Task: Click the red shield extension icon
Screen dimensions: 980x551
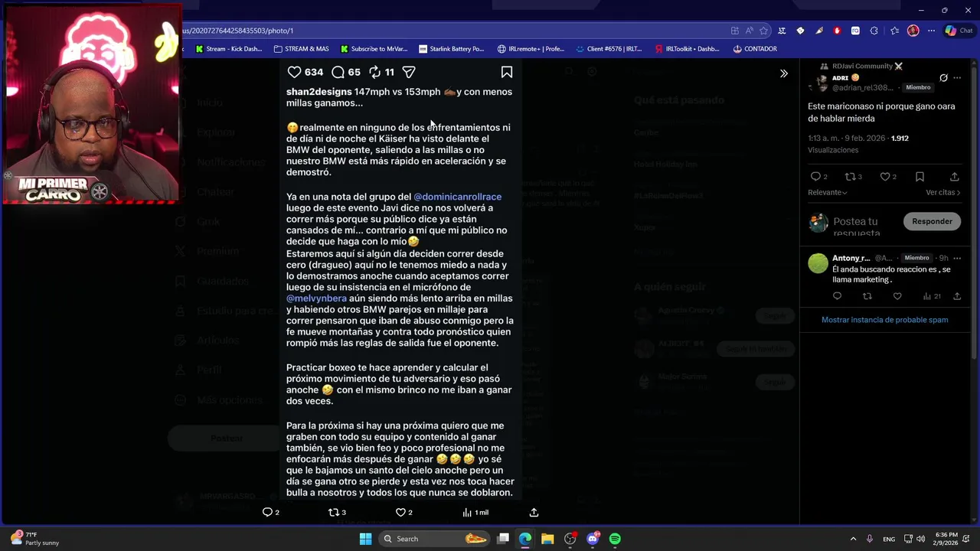Action: point(837,31)
